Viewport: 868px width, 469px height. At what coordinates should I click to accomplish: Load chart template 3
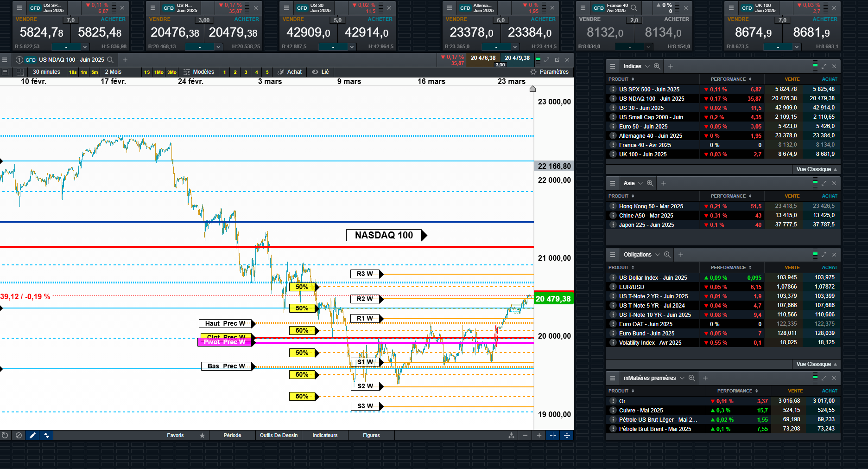[246, 72]
